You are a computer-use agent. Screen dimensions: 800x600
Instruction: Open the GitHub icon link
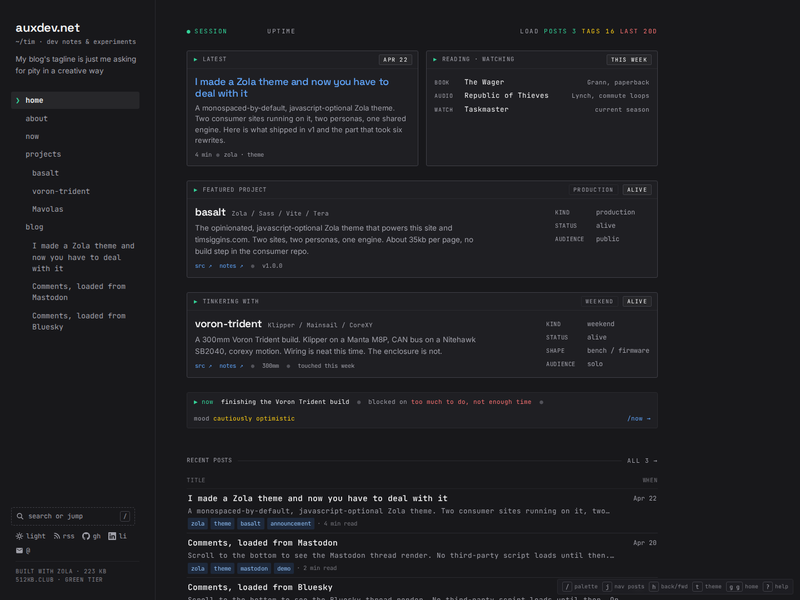pyautogui.click(x=86, y=536)
